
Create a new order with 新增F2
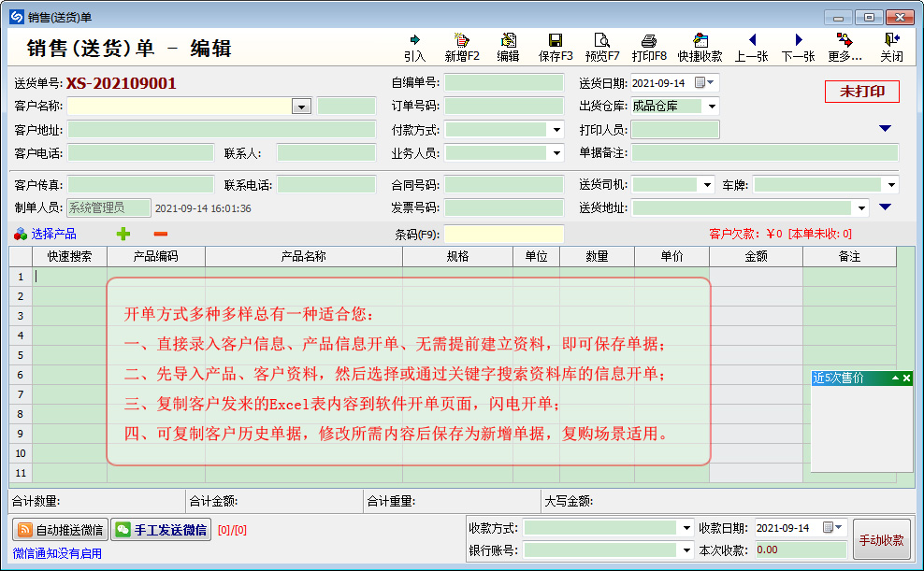[461, 48]
